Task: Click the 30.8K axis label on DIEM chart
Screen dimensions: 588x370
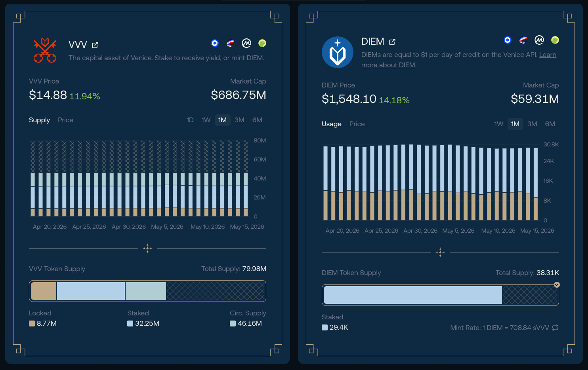Action: tap(551, 144)
